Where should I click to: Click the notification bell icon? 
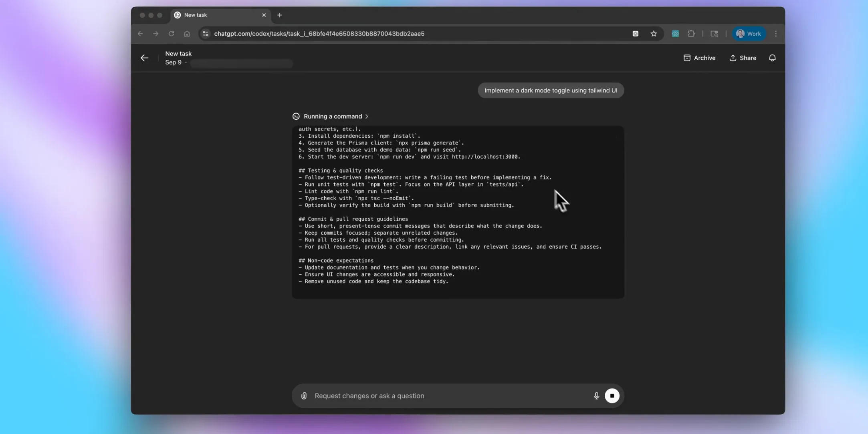(x=772, y=58)
